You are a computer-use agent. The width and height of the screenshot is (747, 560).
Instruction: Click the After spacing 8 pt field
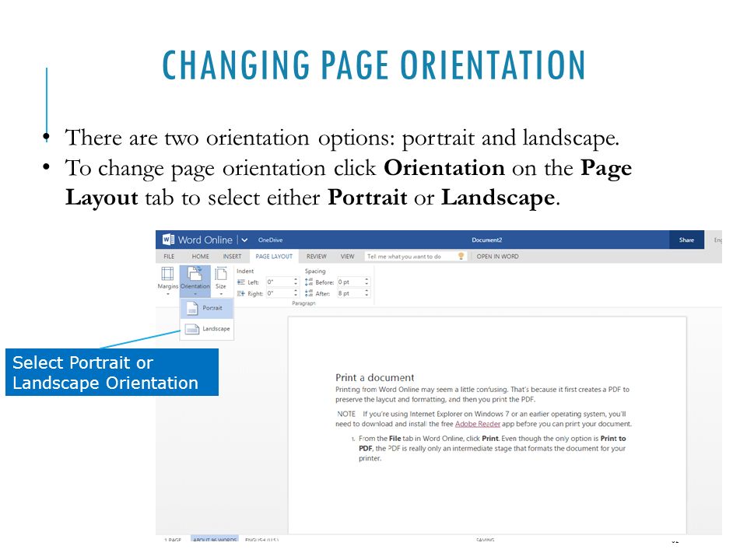pos(350,293)
